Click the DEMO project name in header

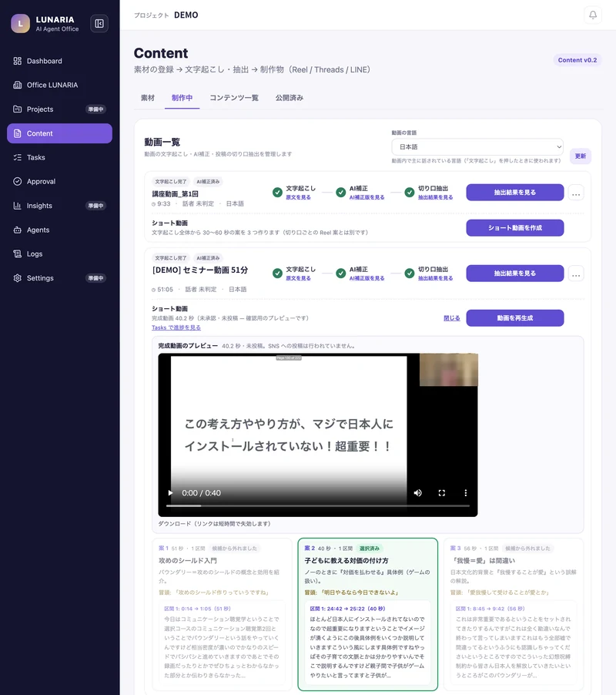[186, 15]
